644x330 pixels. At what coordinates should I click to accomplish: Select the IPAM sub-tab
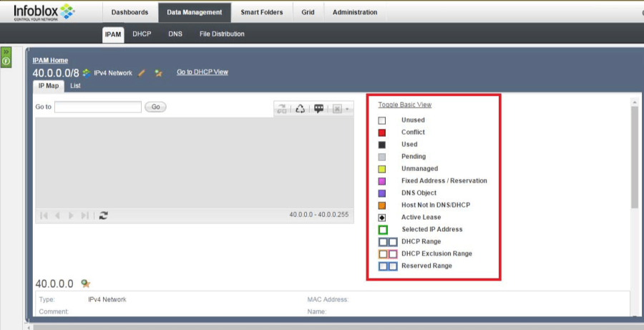click(x=113, y=34)
